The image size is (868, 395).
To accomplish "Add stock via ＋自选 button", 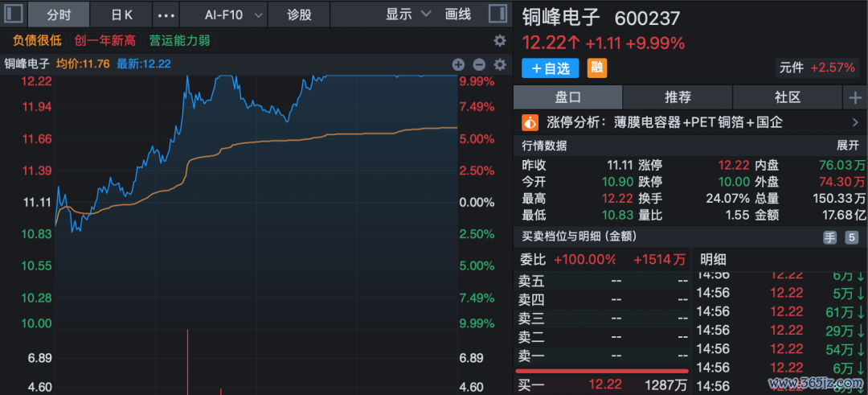I will coord(551,68).
